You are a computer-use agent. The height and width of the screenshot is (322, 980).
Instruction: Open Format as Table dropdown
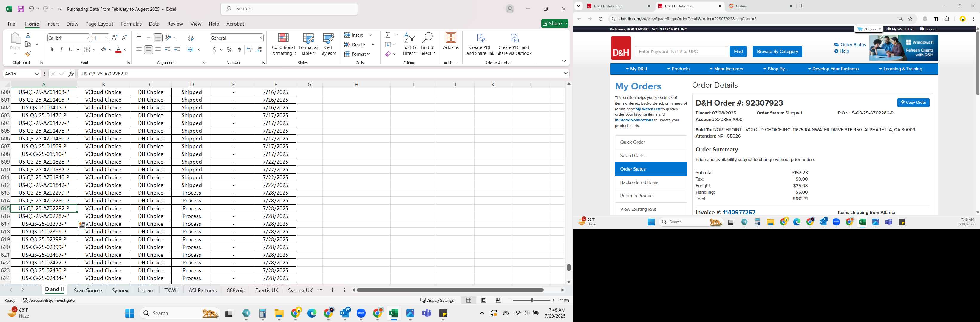coord(308,44)
